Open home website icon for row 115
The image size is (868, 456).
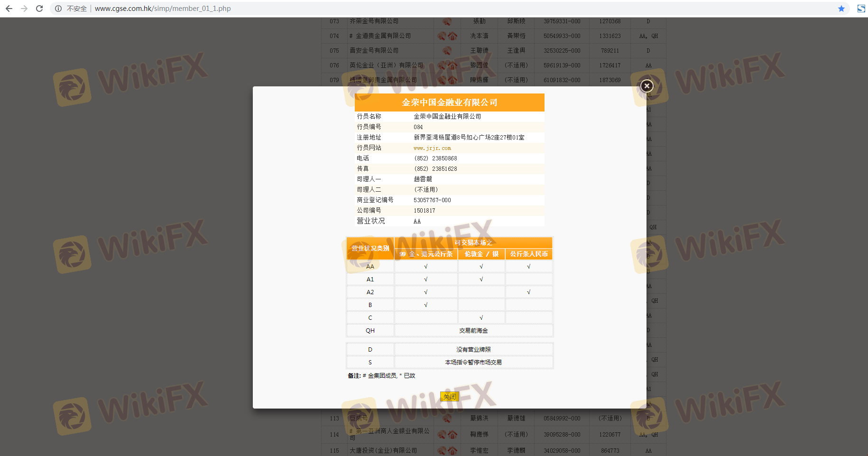(x=453, y=450)
